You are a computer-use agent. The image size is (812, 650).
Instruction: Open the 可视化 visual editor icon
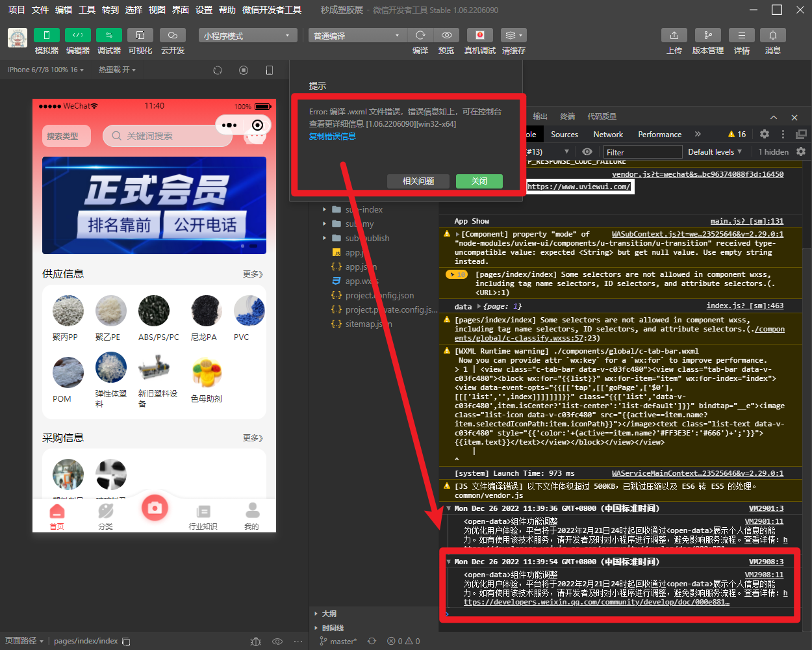click(140, 35)
